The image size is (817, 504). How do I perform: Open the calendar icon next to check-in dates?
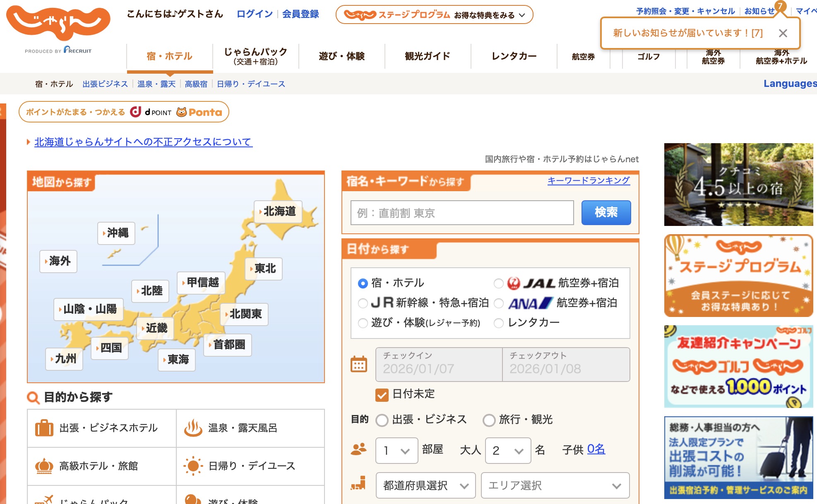coord(359,364)
